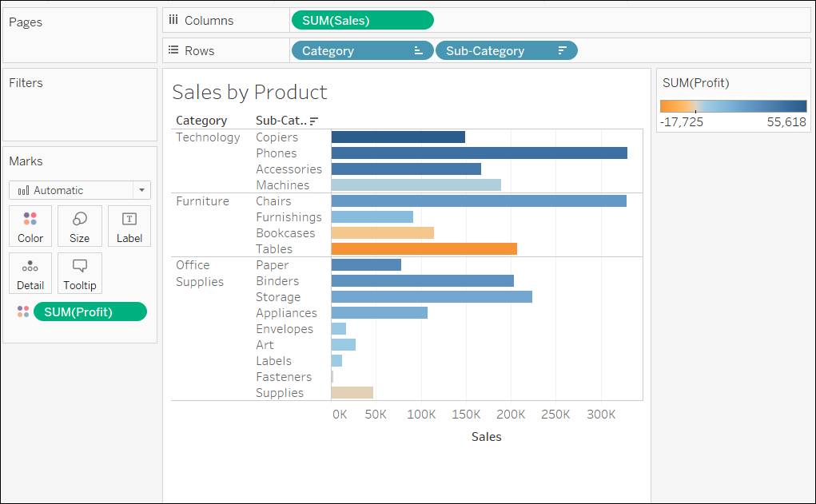Click the Sales by Product title
Image resolution: width=816 pixels, height=504 pixels.
pos(249,92)
